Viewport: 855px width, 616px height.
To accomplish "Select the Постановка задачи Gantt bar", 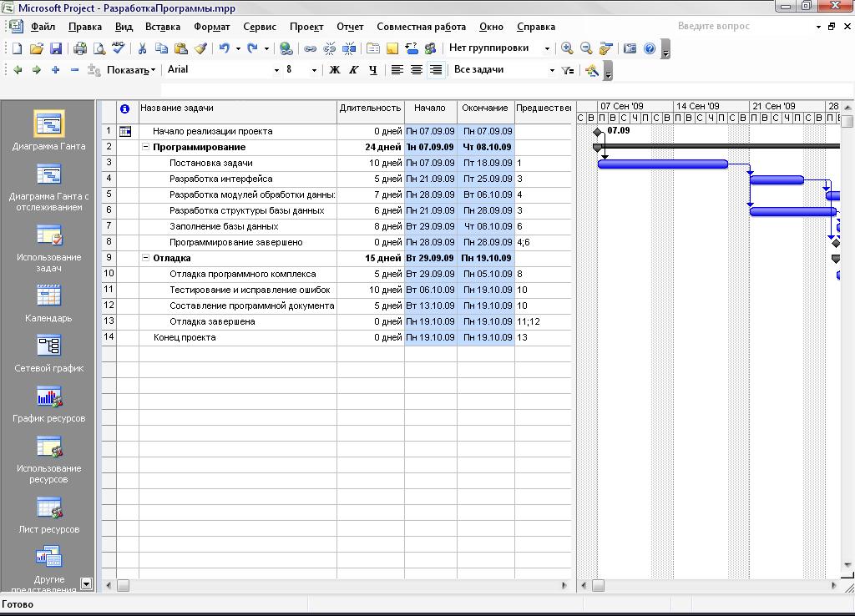I will click(662, 164).
